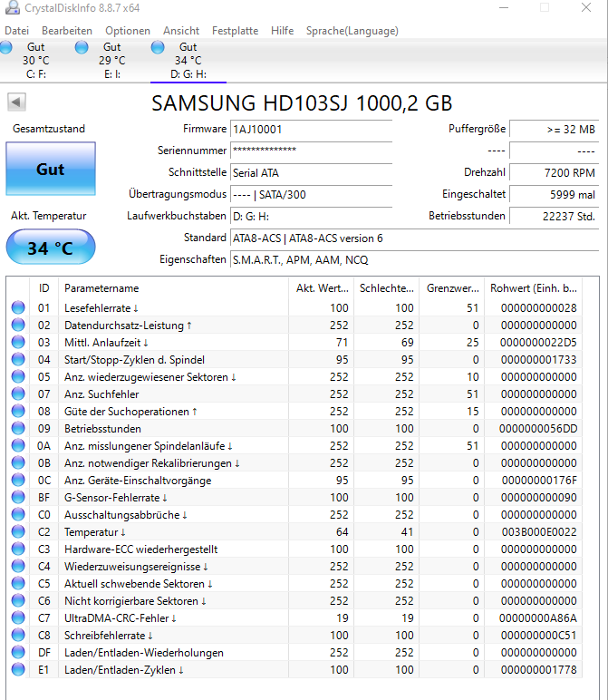Click status icon of G-Sensor-Fehlerrate row

(18, 497)
